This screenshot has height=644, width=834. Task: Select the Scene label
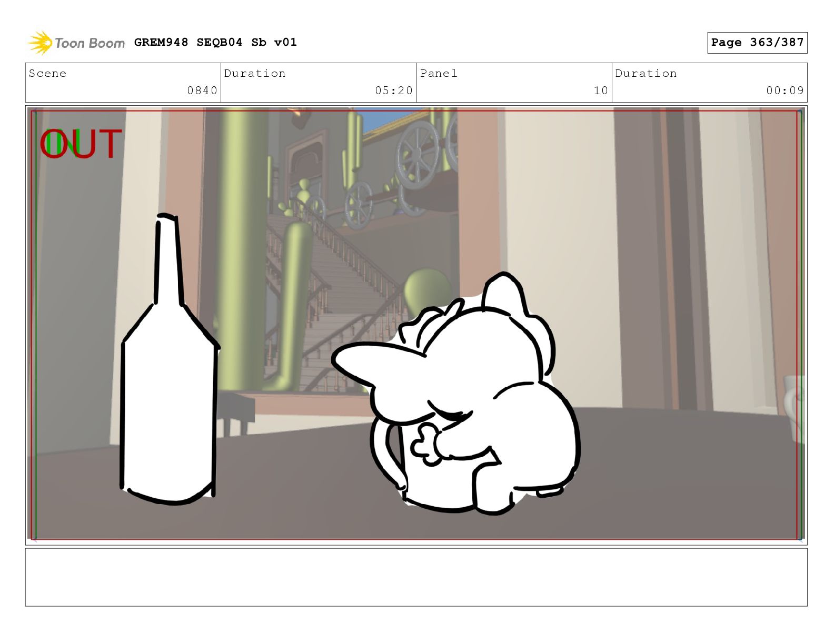(48, 73)
